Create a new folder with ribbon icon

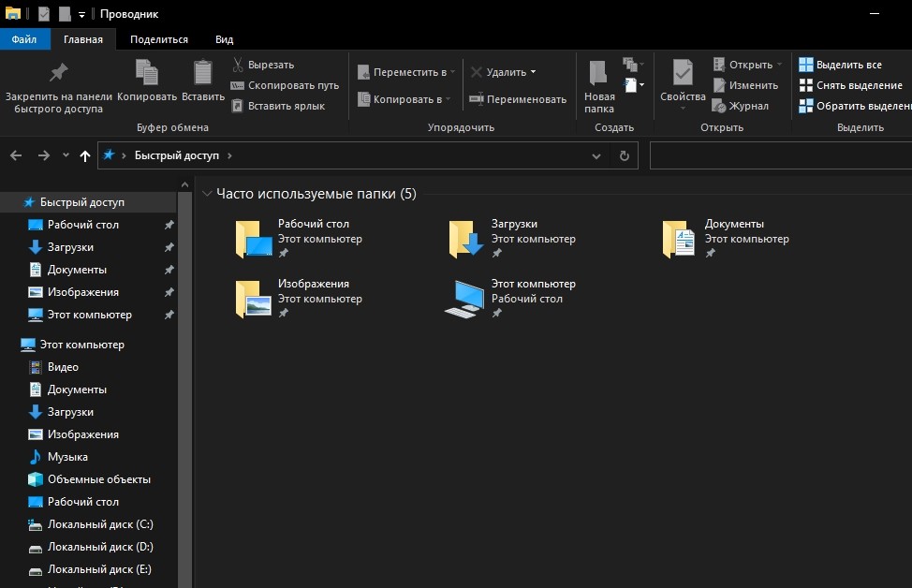[598, 73]
